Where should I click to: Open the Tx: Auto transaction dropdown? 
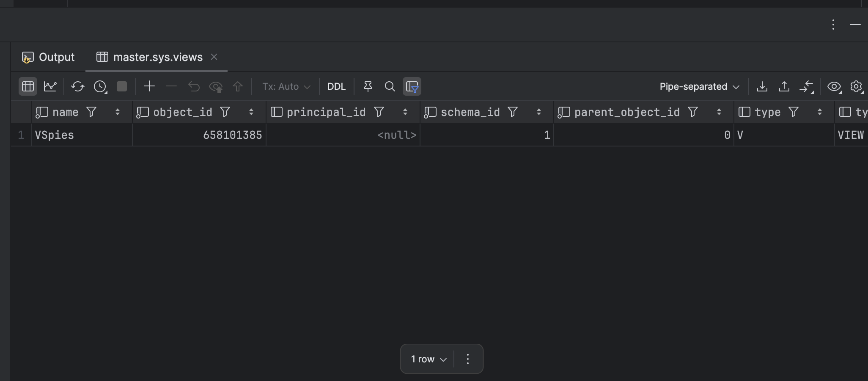(x=286, y=86)
